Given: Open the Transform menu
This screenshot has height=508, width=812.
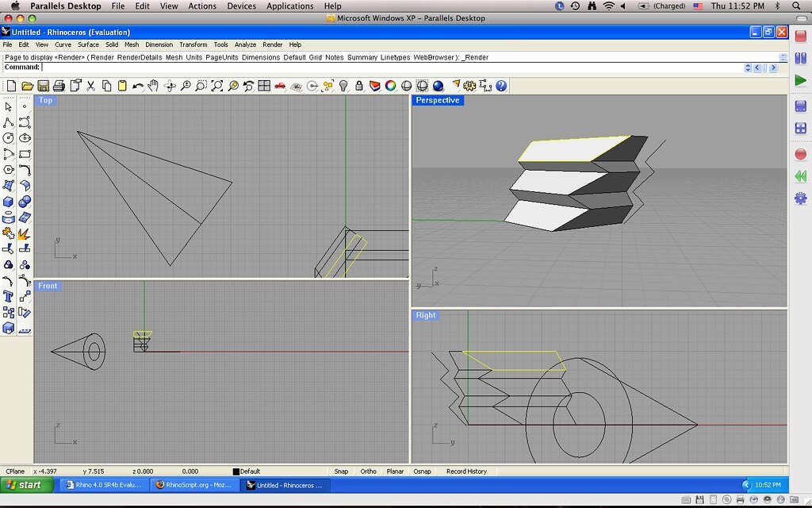Looking at the screenshot, I should pos(193,44).
